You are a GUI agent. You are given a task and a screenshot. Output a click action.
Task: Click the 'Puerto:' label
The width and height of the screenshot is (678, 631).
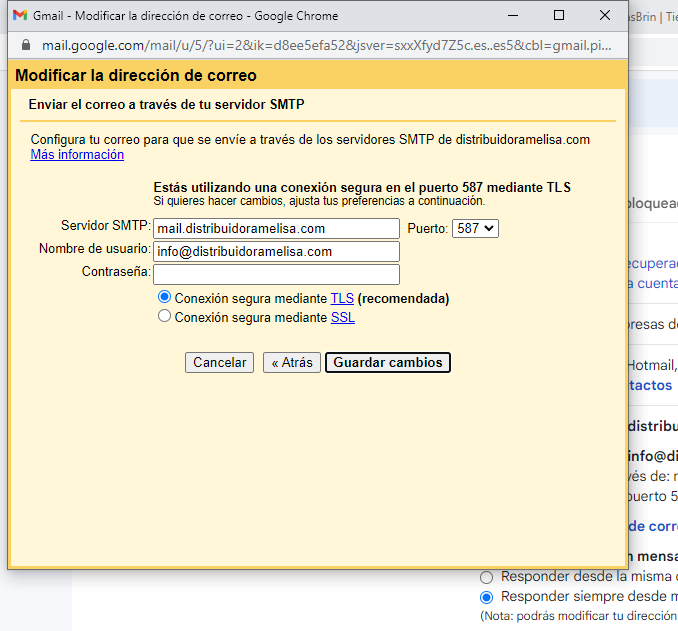tap(427, 228)
